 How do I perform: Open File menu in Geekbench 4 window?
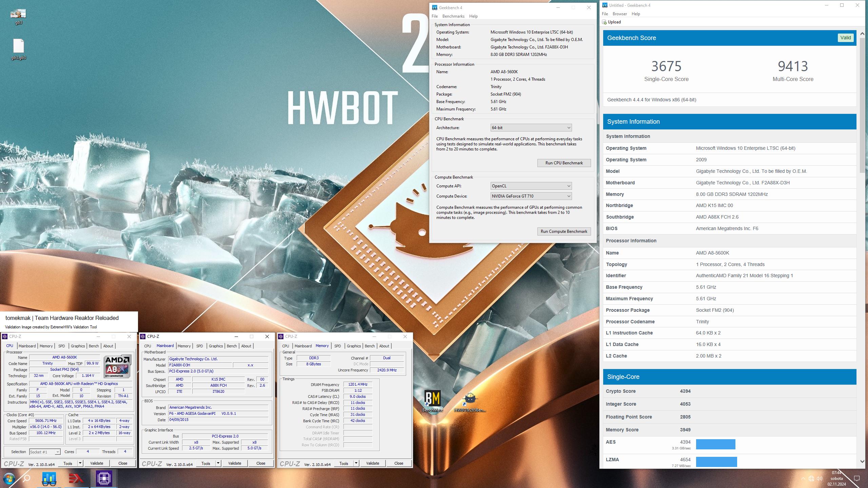435,16
